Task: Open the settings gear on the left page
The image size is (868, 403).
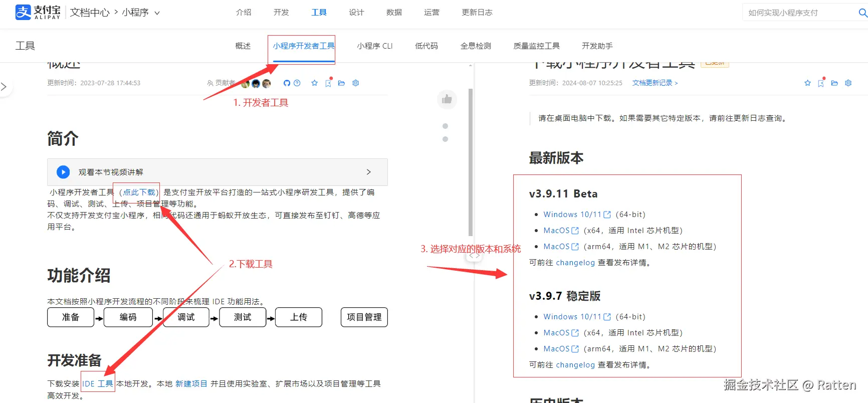Action: click(356, 83)
